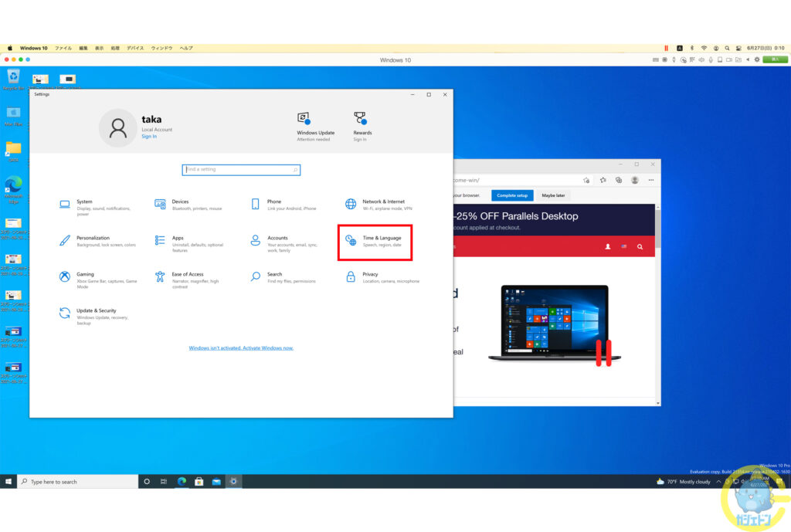Image resolution: width=791 pixels, height=532 pixels.
Task: Click Edge favorites star icon
Action: [603, 180]
